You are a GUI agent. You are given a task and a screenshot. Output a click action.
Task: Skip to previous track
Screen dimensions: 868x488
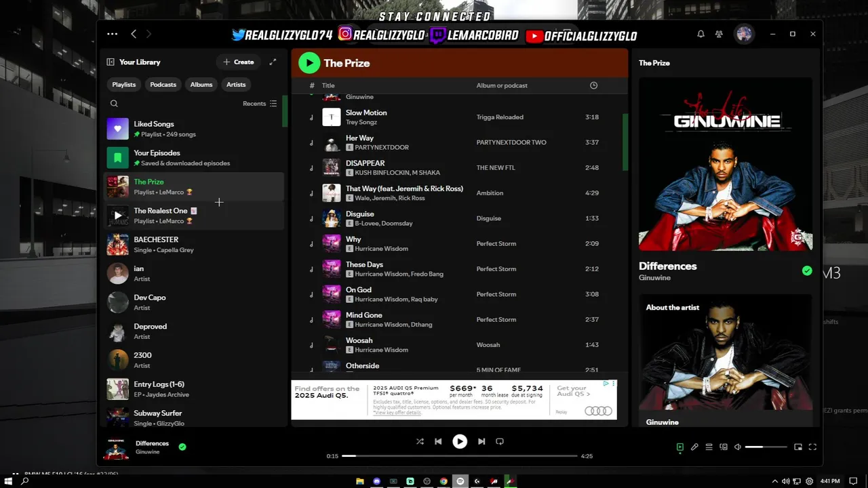pyautogui.click(x=438, y=441)
